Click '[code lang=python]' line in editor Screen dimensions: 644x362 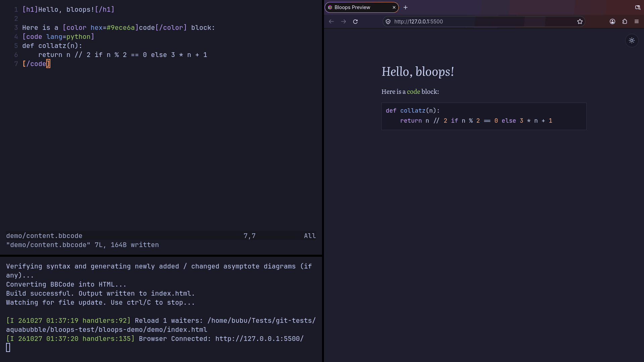(58, 37)
